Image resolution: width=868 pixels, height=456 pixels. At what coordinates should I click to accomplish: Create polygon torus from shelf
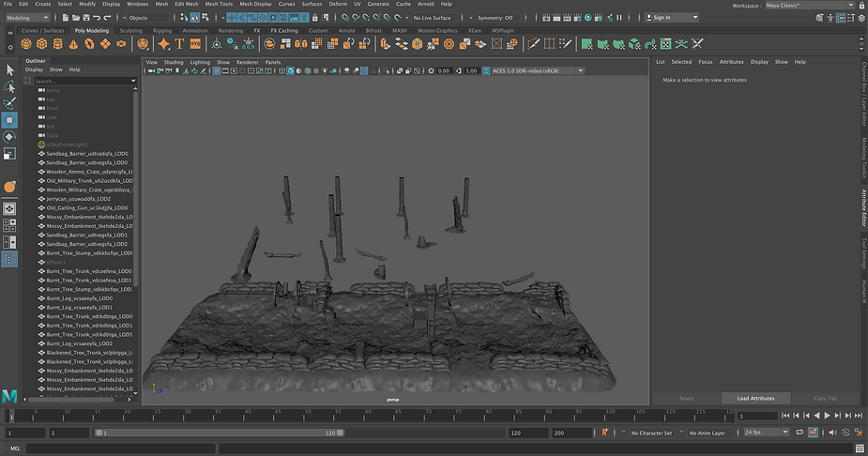(x=89, y=44)
